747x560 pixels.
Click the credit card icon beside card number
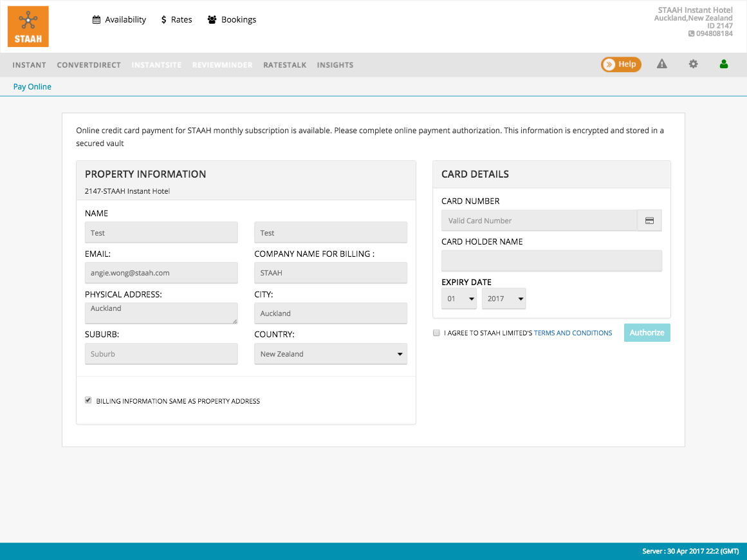(649, 221)
